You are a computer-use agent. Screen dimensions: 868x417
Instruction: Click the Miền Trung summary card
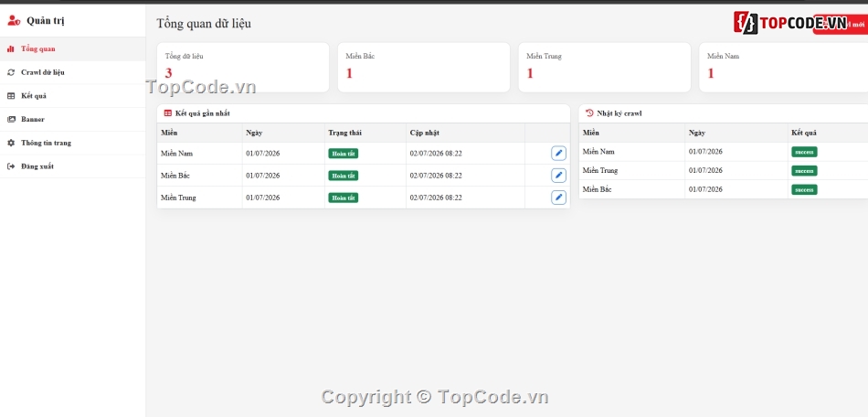(x=605, y=67)
